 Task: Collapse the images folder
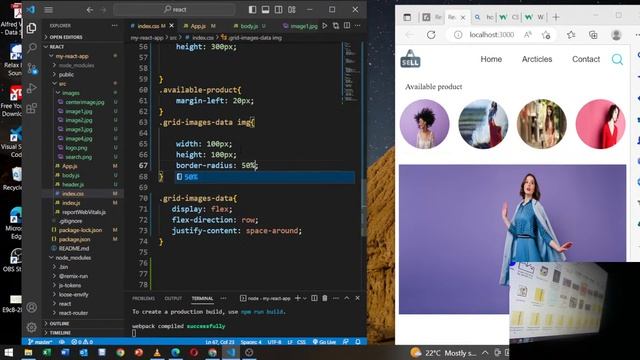tap(71, 93)
